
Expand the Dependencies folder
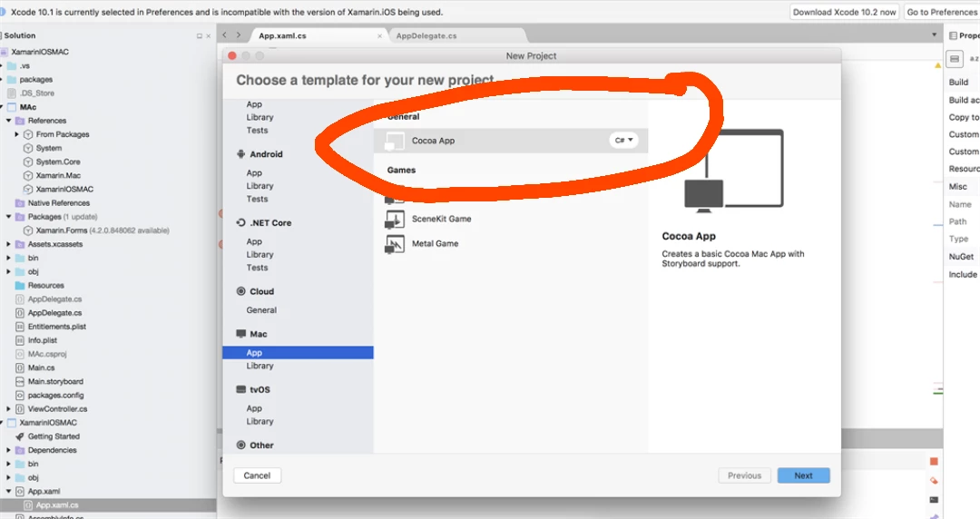pos(9,450)
